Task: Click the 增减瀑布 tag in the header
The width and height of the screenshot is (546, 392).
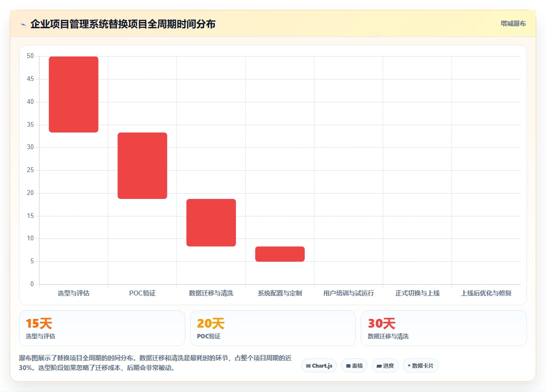Action: (x=513, y=24)
